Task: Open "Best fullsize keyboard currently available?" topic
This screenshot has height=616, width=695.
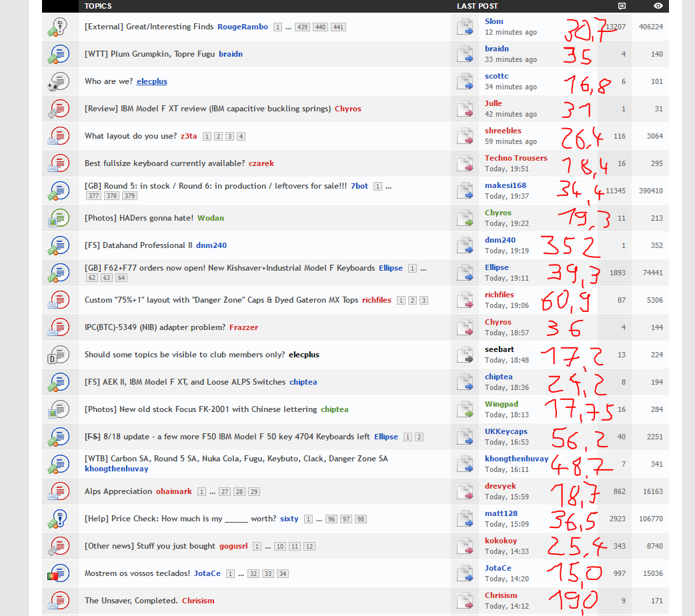Action: [164, 163]
